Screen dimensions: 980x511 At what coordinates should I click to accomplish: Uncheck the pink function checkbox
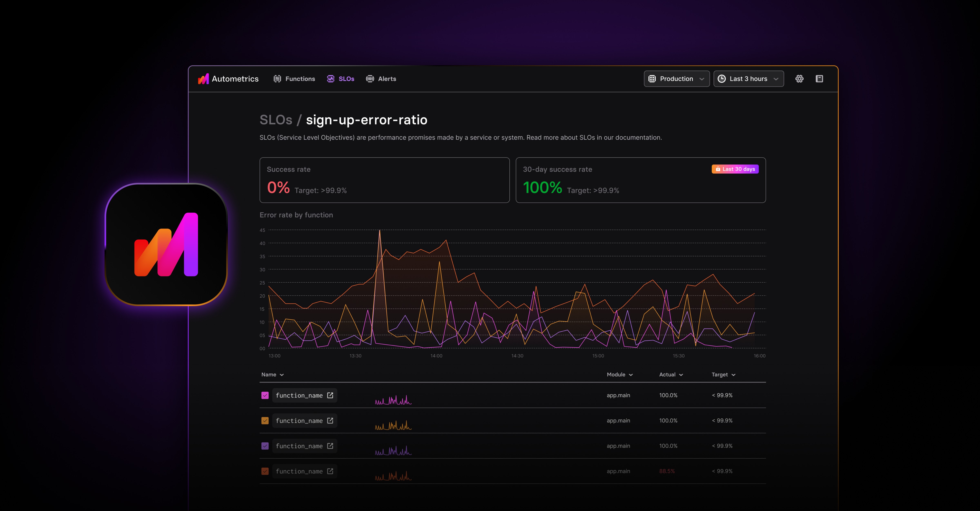265,395
